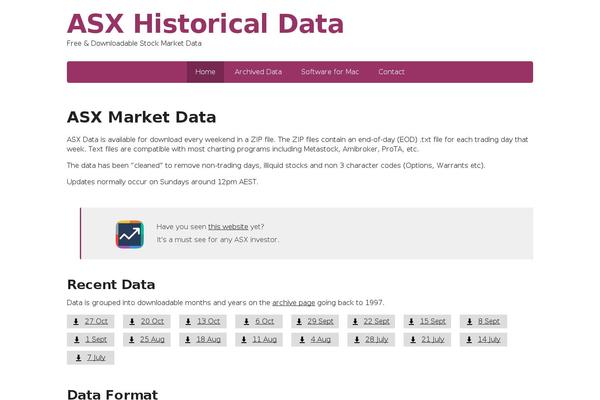Click the download icon next to 15 Sept
The image size is (600, 400).
click(x=411, y=322)
